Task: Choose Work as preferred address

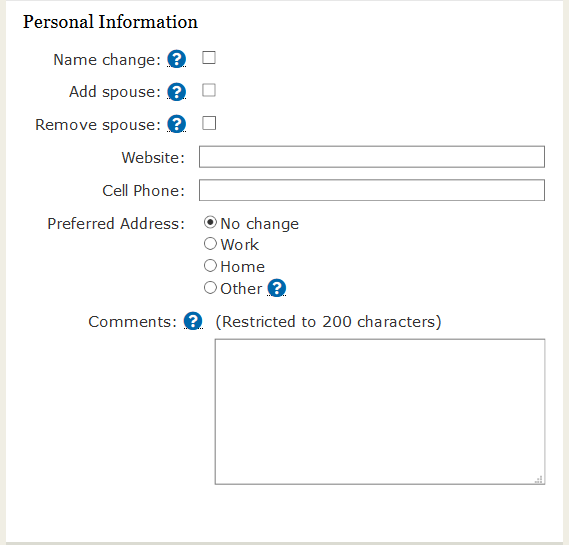Action: [x=210, y=243]
